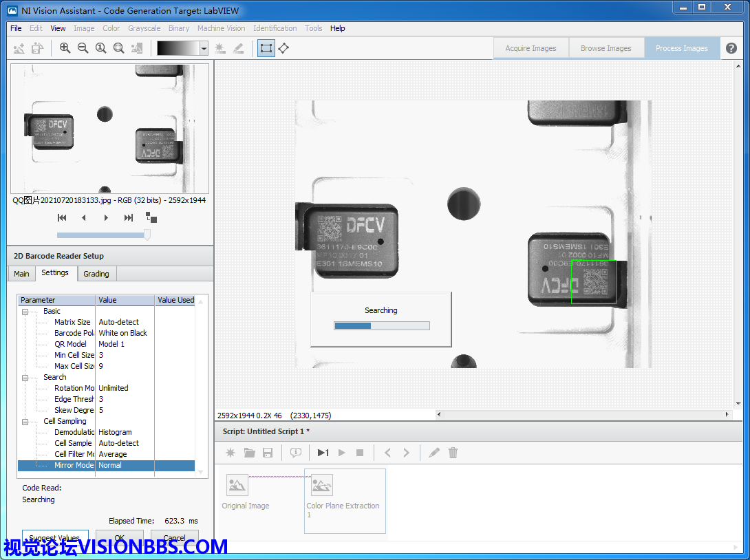Click the Value Used column header
The image size is (750, 560).
175,301
